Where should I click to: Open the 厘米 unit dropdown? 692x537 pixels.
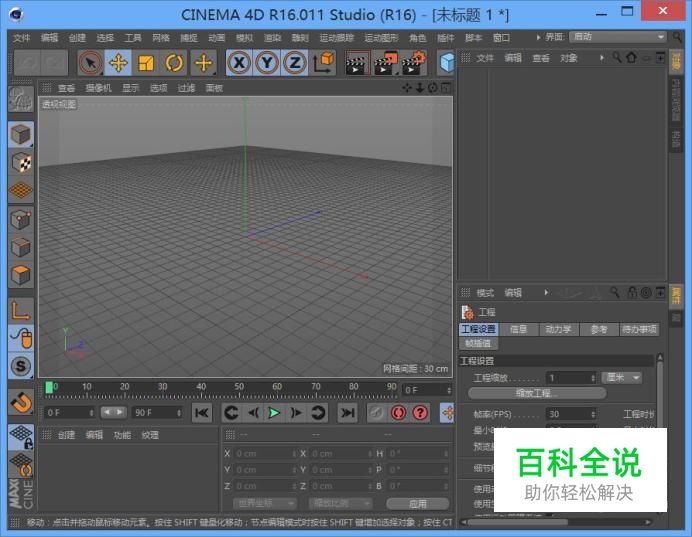click(622, 378)
